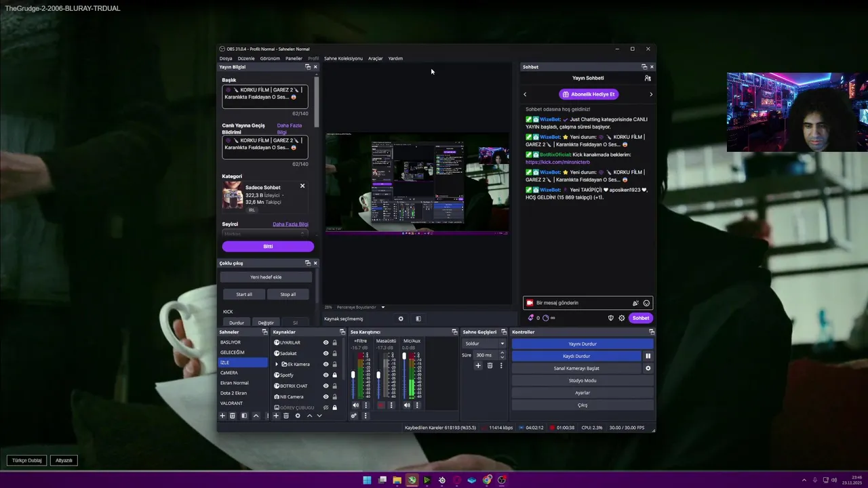Open scene filters icon in Sahneler toolbar
Viewport: 868px width, 488px height.
click(244, 415)
